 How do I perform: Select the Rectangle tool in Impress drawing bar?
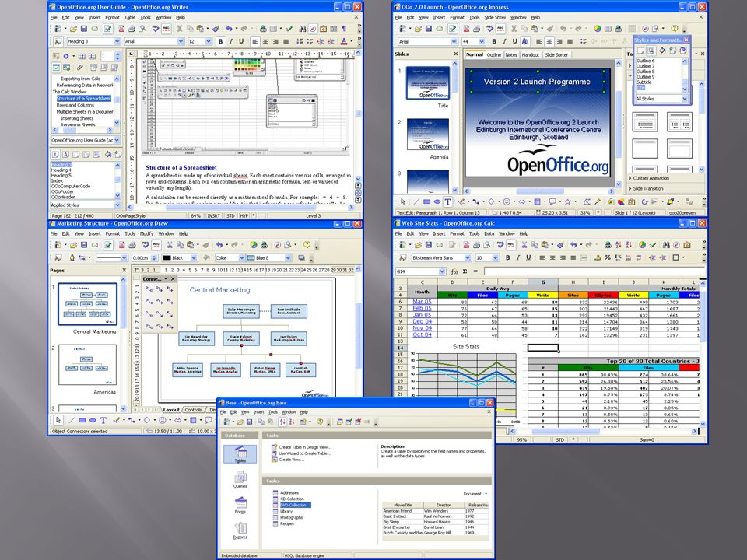tap(427, 202)
